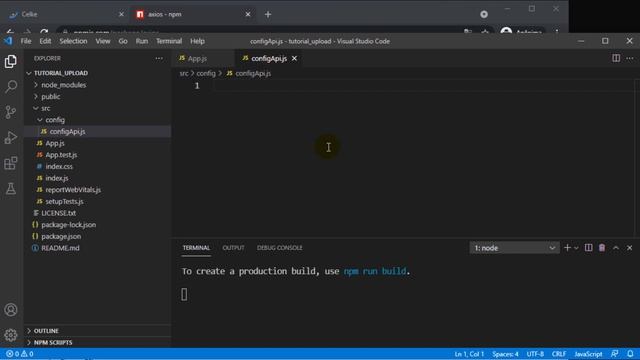This screenshot has width=640, height=360.
Task: Open package-lock.json in the explorer
Action: (x=98, y=224)
